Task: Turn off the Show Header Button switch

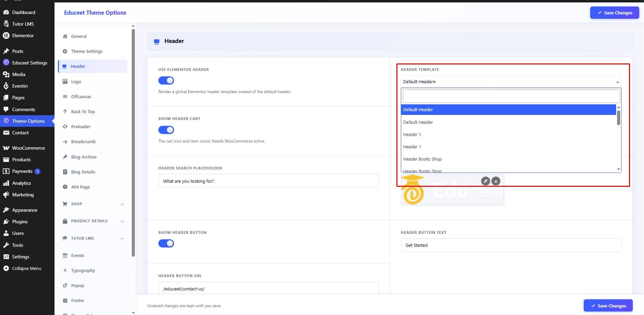Action: [x=166, y=243]
